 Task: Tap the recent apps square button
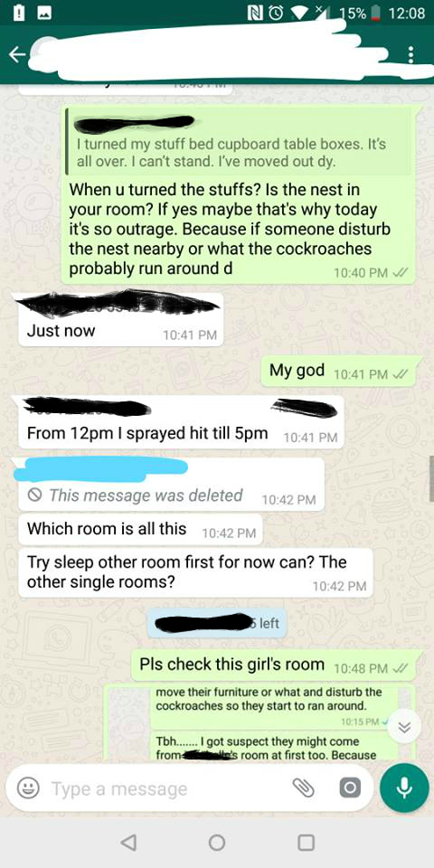pyautogui.click(x=307, y=843)
